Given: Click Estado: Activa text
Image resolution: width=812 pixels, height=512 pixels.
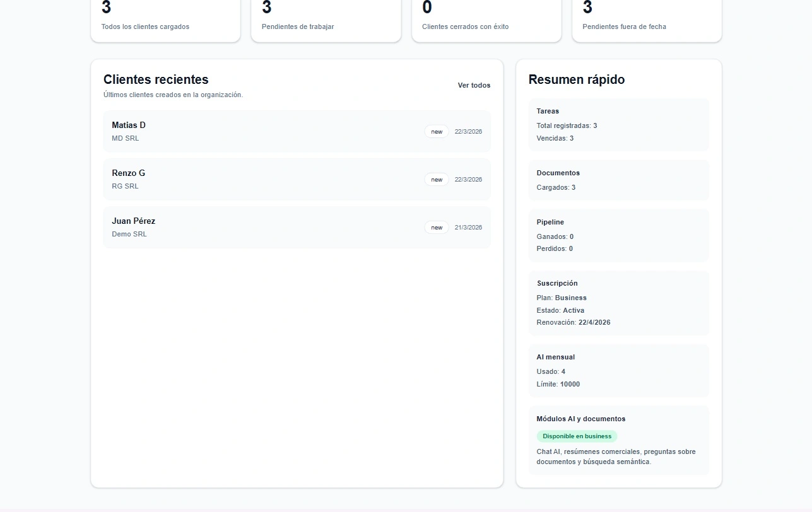Looking at the screenshot, I should (x=560, y=310).
